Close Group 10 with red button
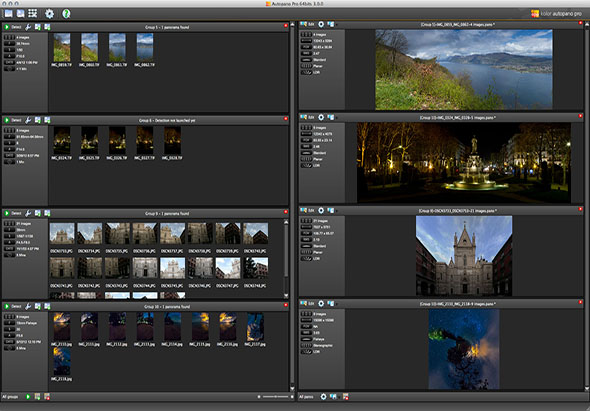The height and width of the screenshot is (411, 590). [286, 305]
